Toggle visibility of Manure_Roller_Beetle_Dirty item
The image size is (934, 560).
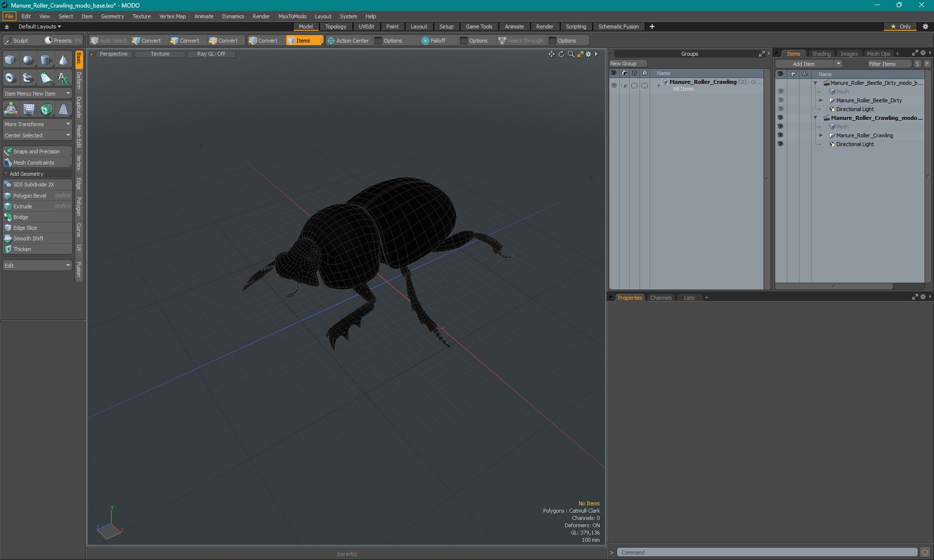pos(780,101)
